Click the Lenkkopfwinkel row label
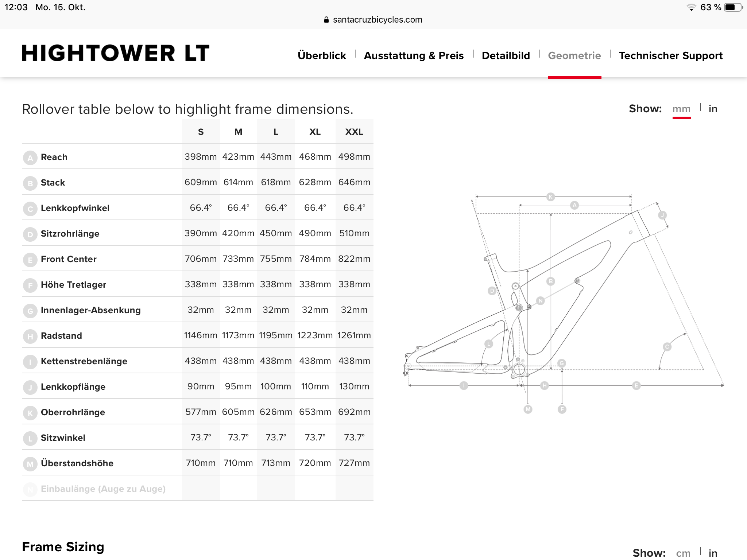The image size is (747, 560). (x=75, y=208)
